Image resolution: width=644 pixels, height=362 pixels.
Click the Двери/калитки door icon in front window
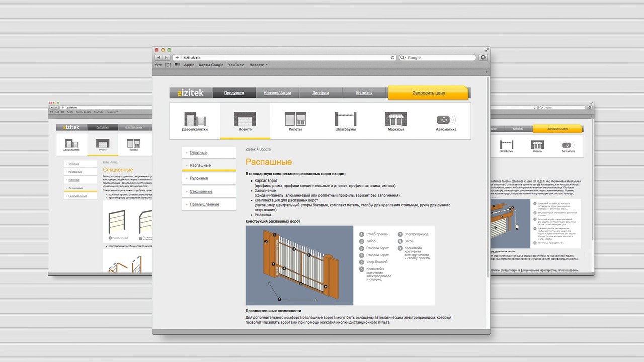[x=194, y=120]
